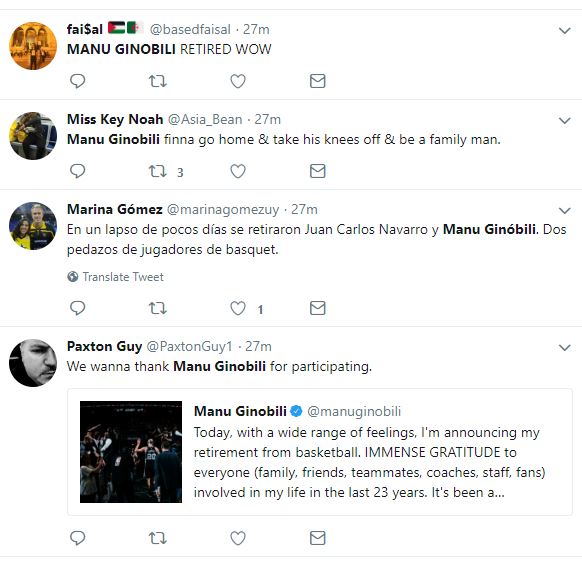Like Miss Key Noah's tweet

238,171
